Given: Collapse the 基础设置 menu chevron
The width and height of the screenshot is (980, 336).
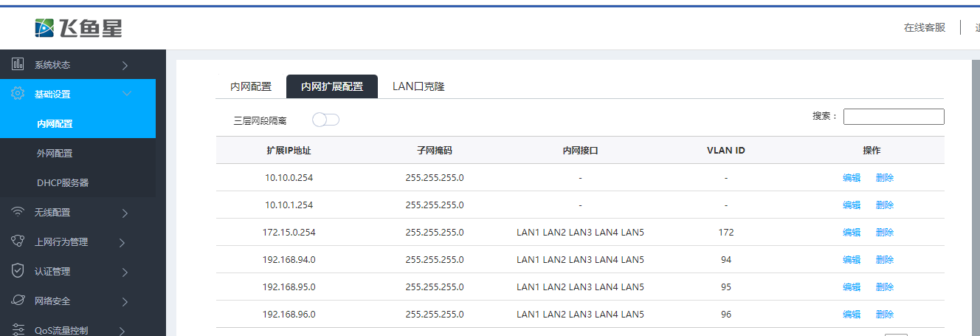Looking at the screenshot, I should 126,94.
